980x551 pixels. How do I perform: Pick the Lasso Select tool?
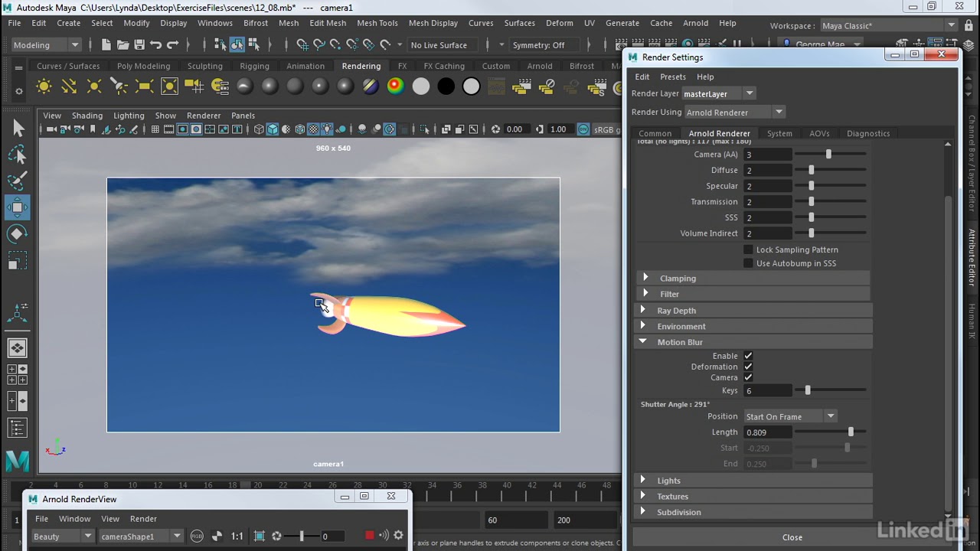click(x=18, y=155)
